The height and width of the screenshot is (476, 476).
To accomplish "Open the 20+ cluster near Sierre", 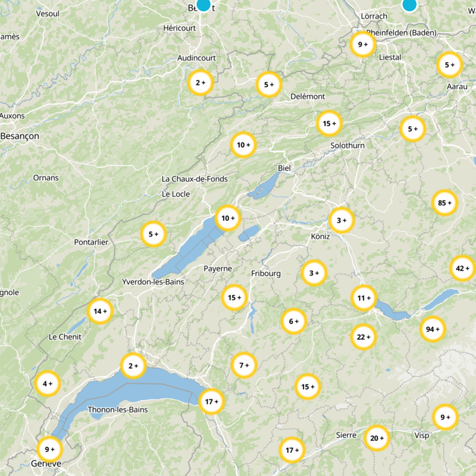I will (376, 438).
